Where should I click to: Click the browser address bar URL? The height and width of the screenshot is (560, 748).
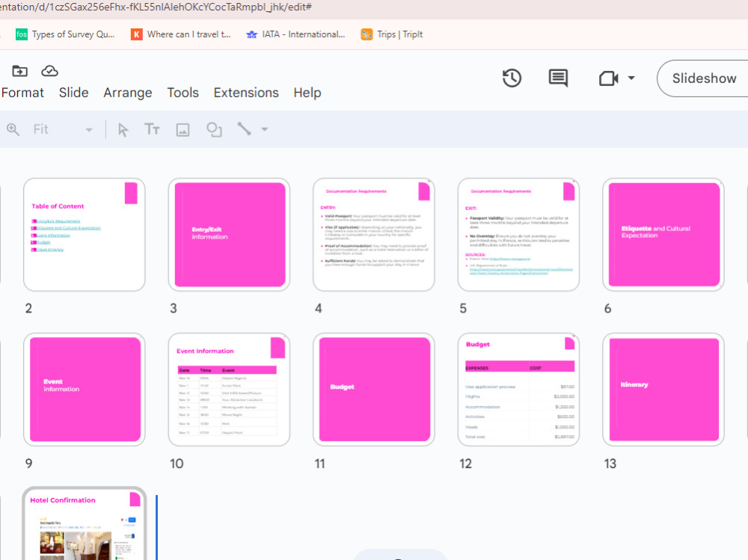pos(156,7)
